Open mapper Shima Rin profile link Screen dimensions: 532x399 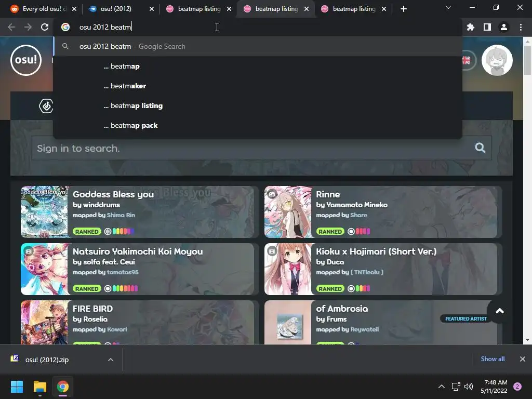(x=121, y=215)
